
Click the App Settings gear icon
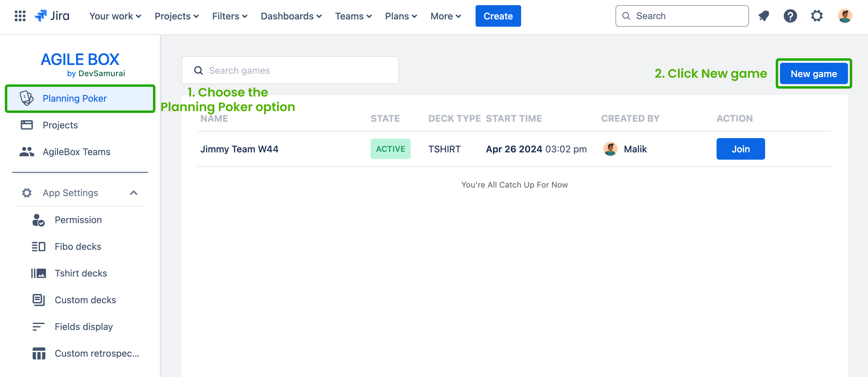(x=27, y=193)
